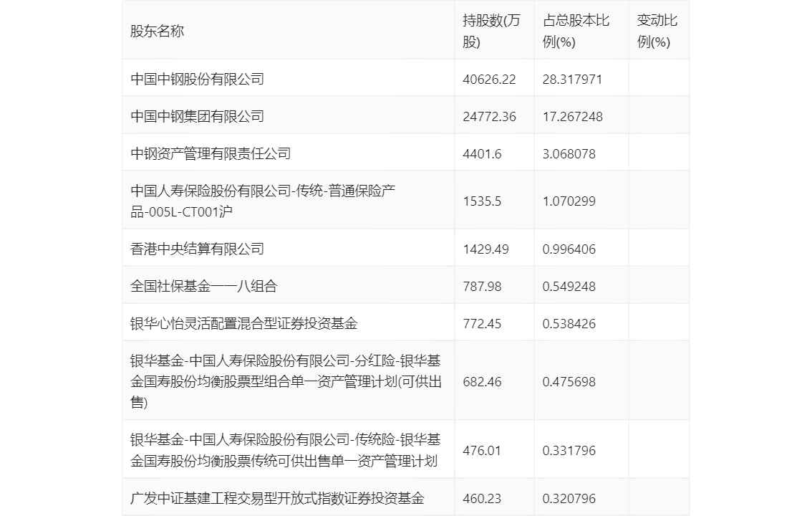Click the percentage 28.317971
Viewport: 812px width, 516px height.
tap(572, 80)
